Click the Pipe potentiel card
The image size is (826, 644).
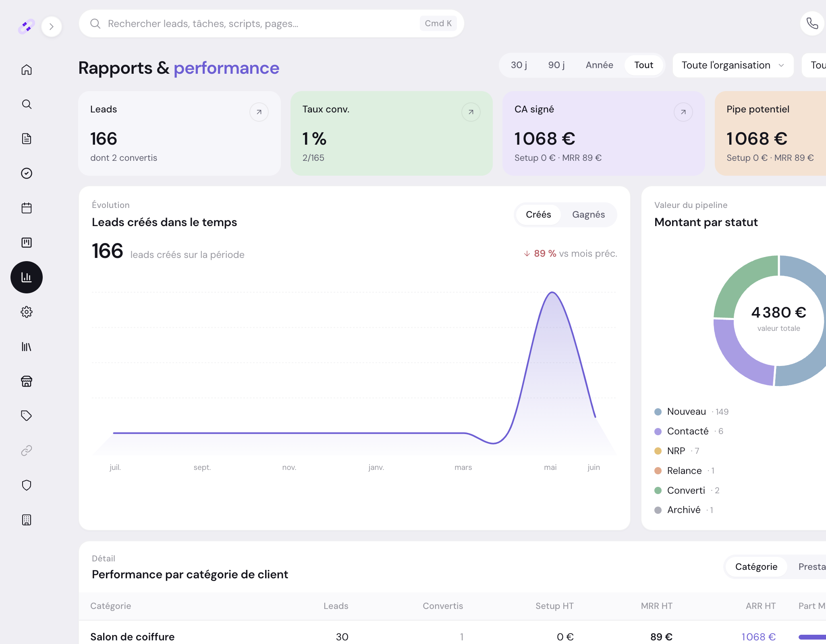[770, 133]
